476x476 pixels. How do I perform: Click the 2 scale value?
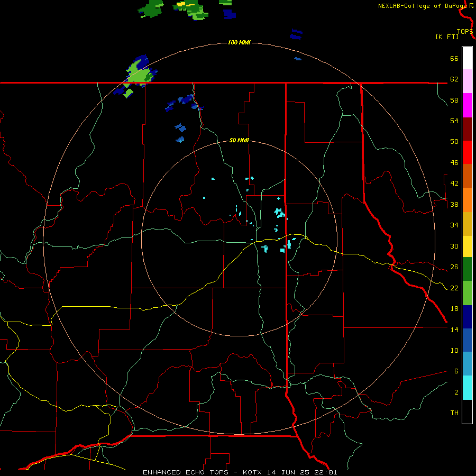click(456, 392)
